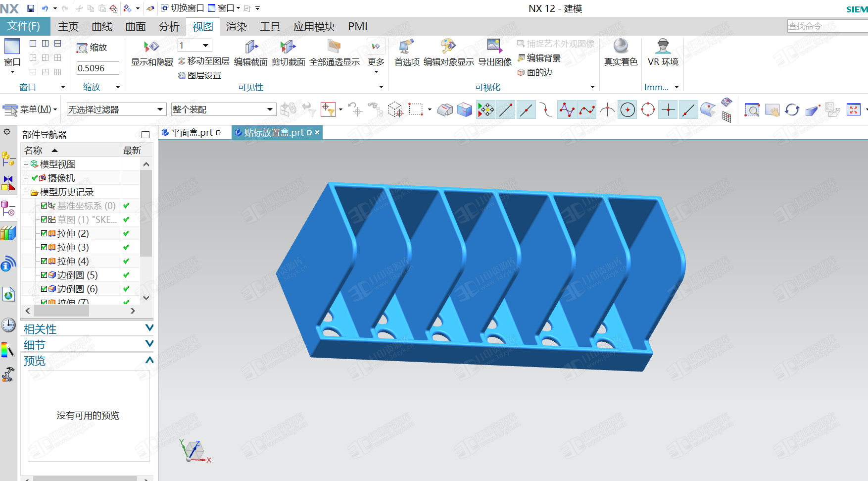Click 移动至图层 button
868x481 pixels.
(x=204, y=61)
